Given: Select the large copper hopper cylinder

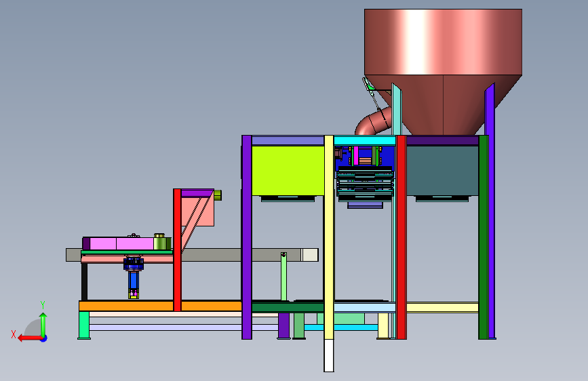Looking at the screenshot, I should 443,42.
